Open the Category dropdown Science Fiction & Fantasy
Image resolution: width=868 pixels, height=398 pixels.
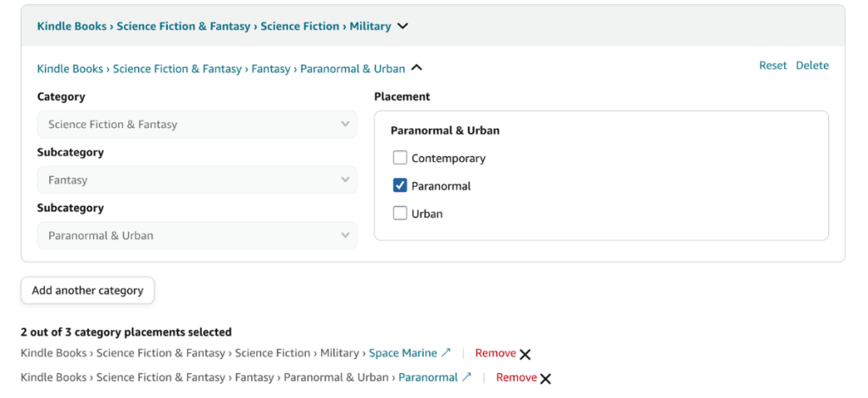pyautogui.click(x=197, y=125)
